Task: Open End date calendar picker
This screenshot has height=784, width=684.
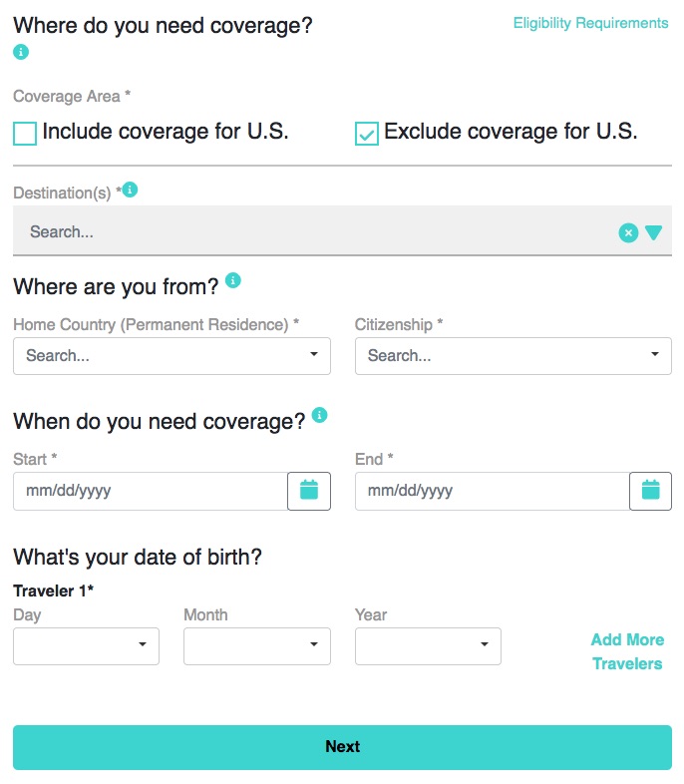Action: [650, 491]
